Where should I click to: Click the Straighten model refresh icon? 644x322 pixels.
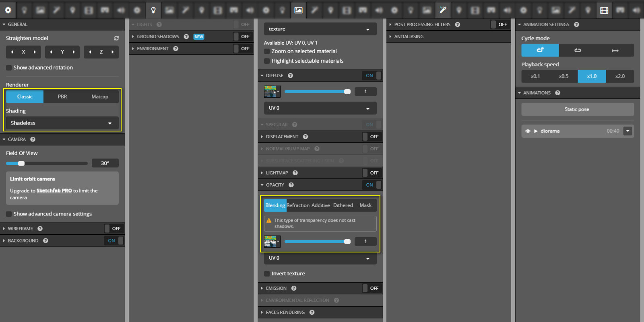(116, 38)
